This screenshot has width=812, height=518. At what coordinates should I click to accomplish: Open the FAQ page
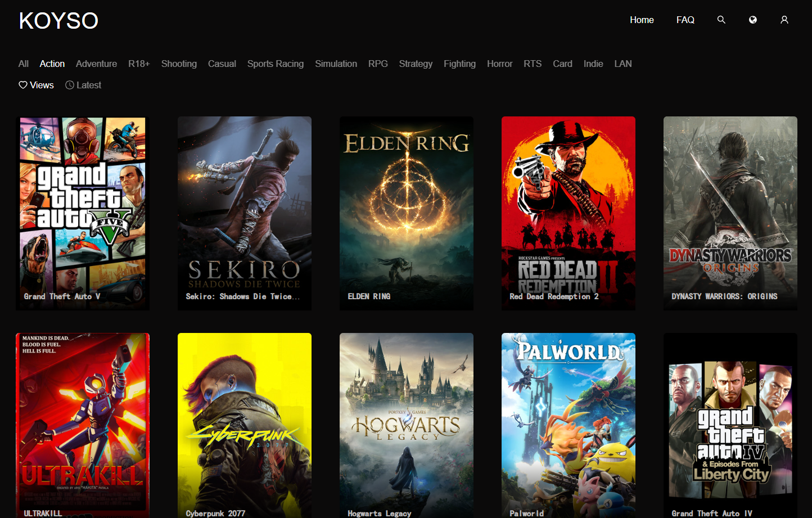point(685,20)
